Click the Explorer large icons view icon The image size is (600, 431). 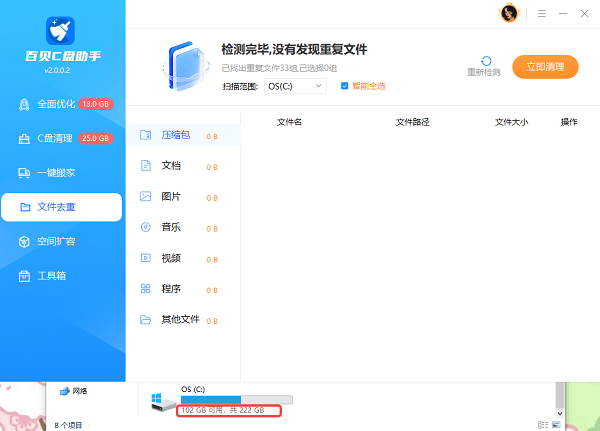coord(556,425)
